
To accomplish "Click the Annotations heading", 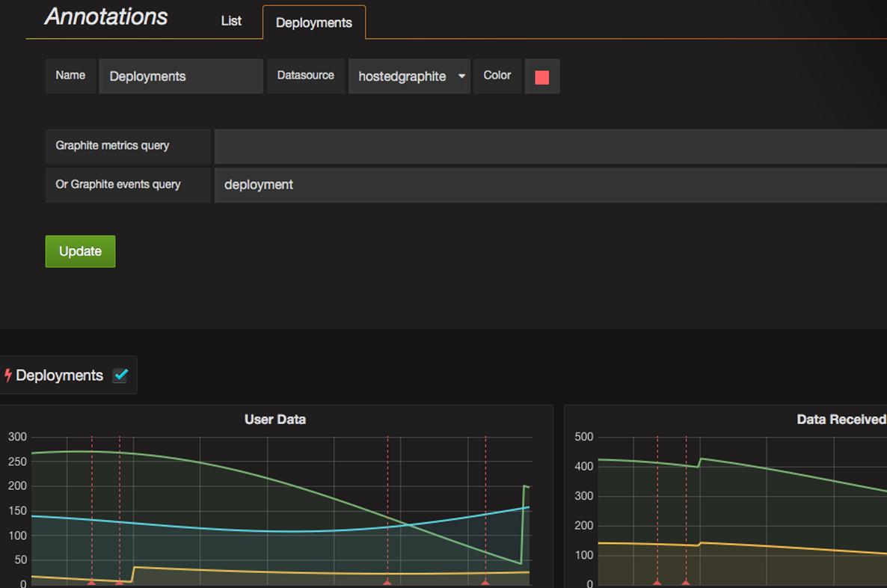I will pos(105,16).
